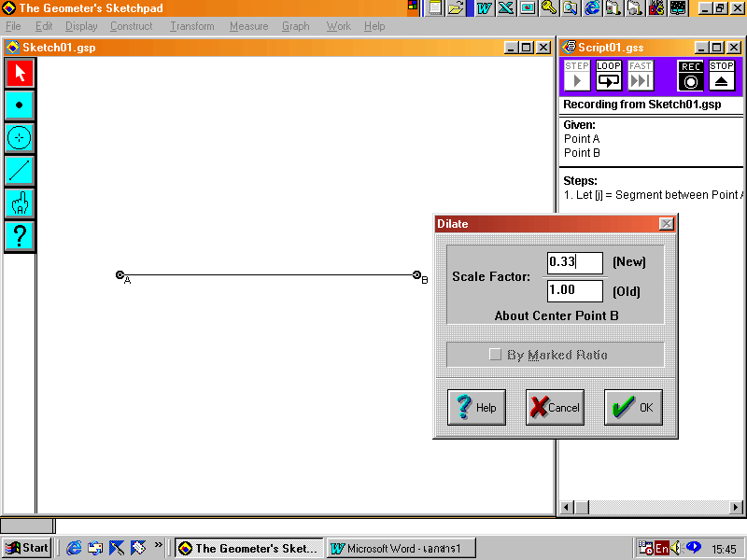Click the STEP script playback button
This screenshot has width=747, height=560.
[x=577, y=76]
